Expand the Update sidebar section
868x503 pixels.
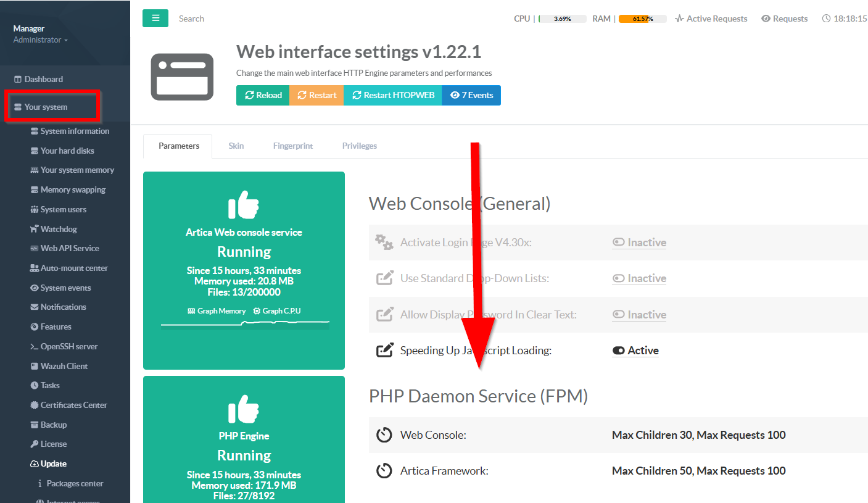(53, 464)
